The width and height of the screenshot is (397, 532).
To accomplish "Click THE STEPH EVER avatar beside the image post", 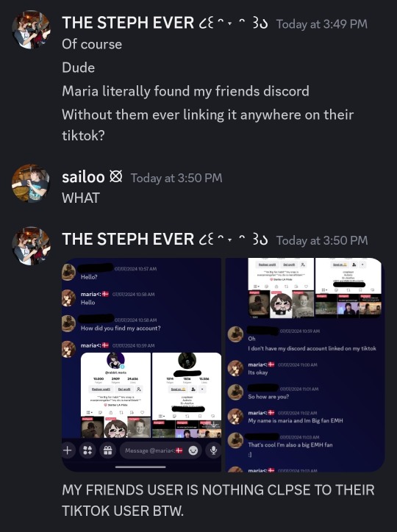I will [x=31, y=246].
